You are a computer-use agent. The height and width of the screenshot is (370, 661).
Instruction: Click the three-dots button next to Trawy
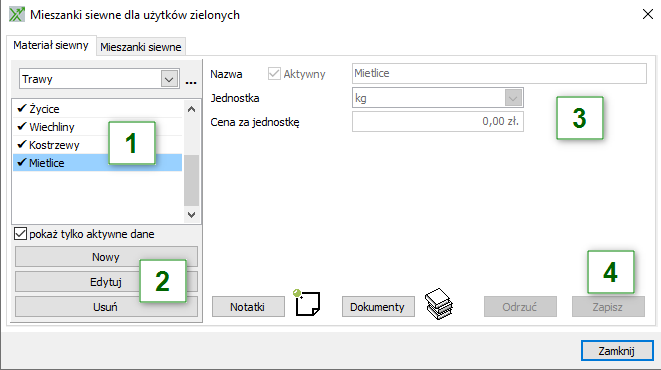(x=191, y=82)
